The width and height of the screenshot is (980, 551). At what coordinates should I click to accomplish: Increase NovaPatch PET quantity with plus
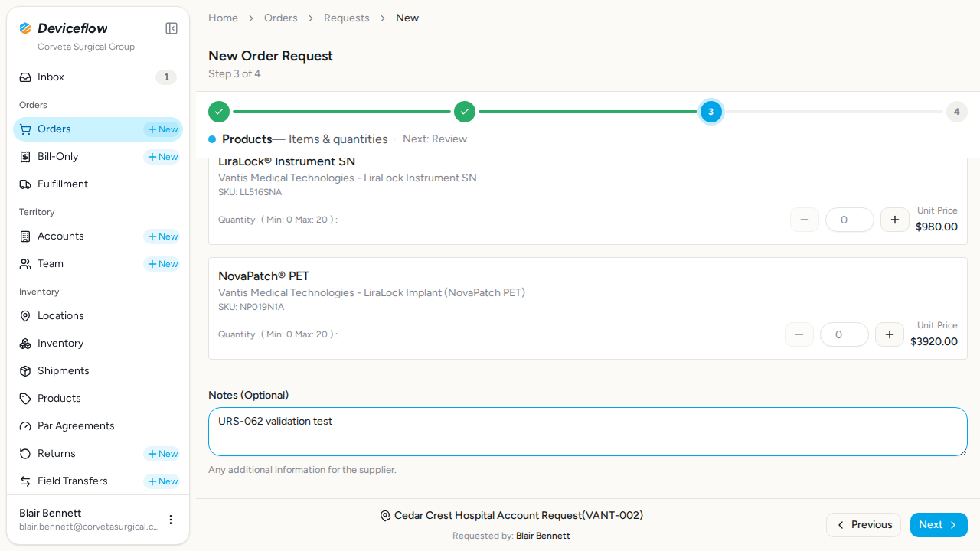(890, 334)
